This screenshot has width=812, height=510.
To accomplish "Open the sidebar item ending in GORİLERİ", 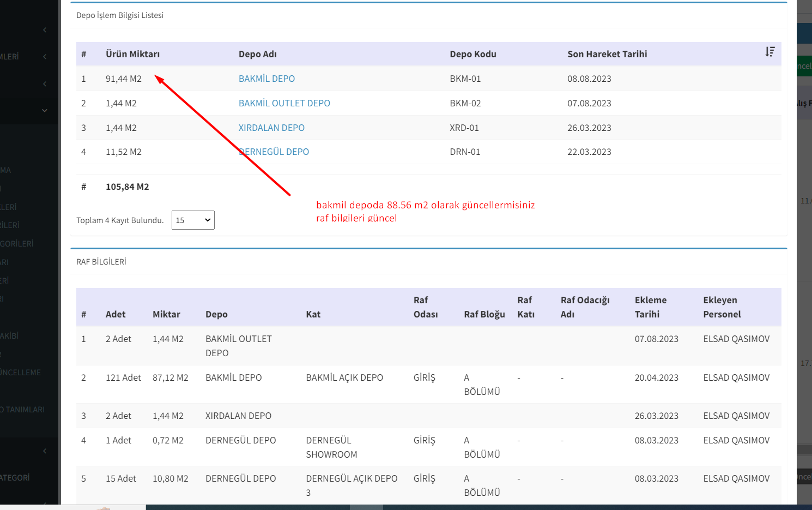I will (17, 244).
